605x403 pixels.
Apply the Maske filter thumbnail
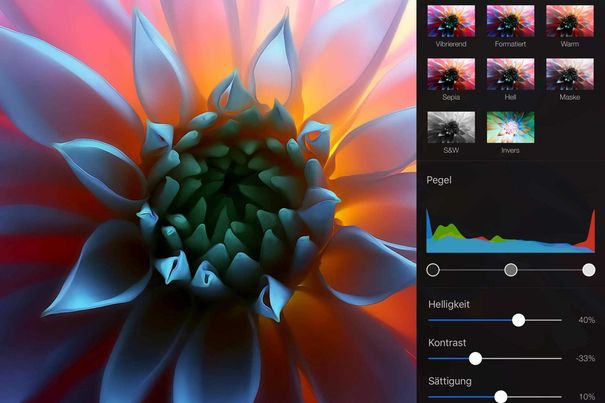pos(570,74)
